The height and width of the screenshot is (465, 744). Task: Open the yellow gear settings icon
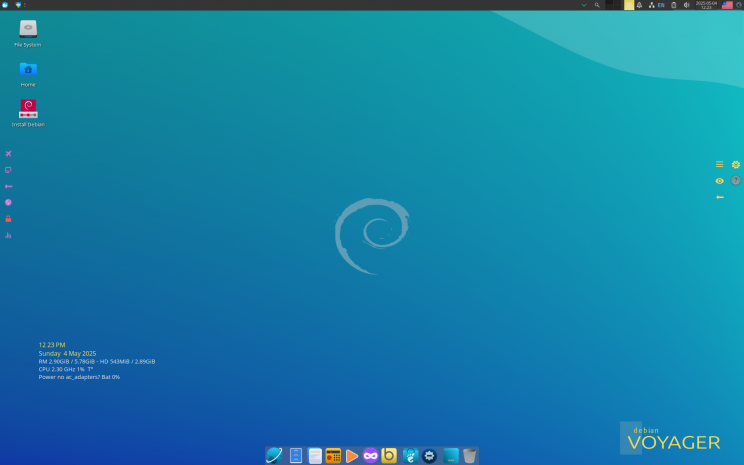[735, 164]
